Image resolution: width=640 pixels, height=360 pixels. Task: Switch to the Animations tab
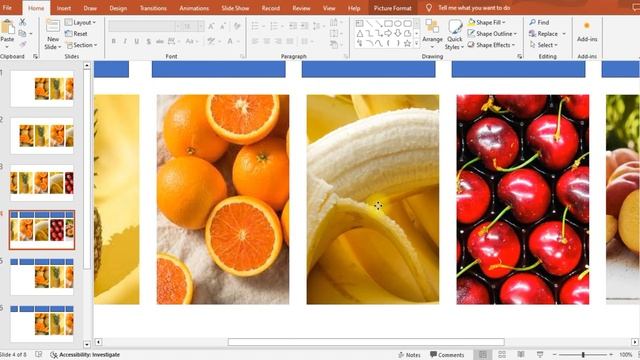[x=194, y=8]
